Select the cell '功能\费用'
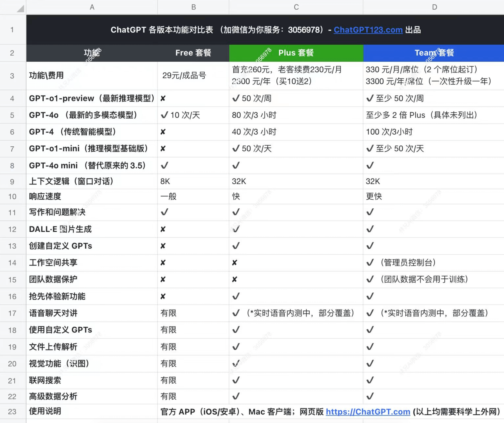 point(92,76)
